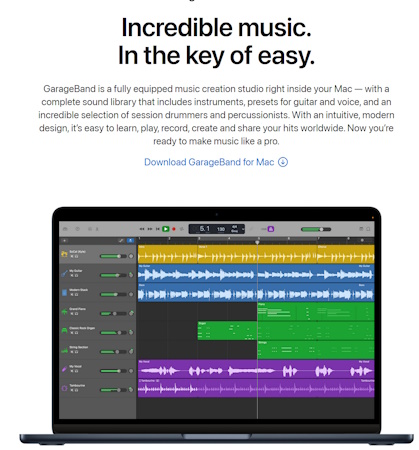Image resolution: width=419 pixels, height=450 pixels.
Task: Solo the Classic Rock Organ track
Action: (77, 333)
